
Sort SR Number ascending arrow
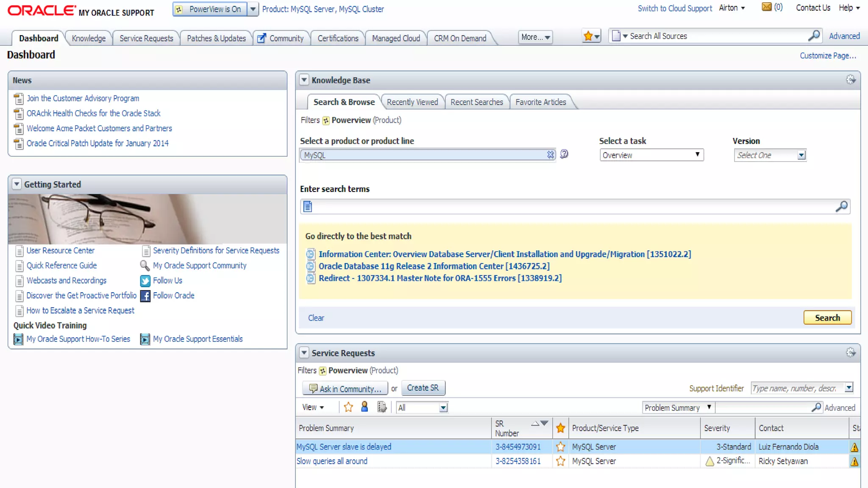(x=535, y=423)
